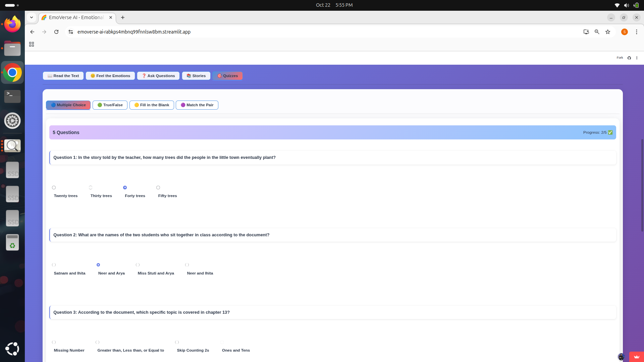Reload the EmoVerse page
This screenshot has width=644, height=362.
pyautogui.click(x=56, y=32)
